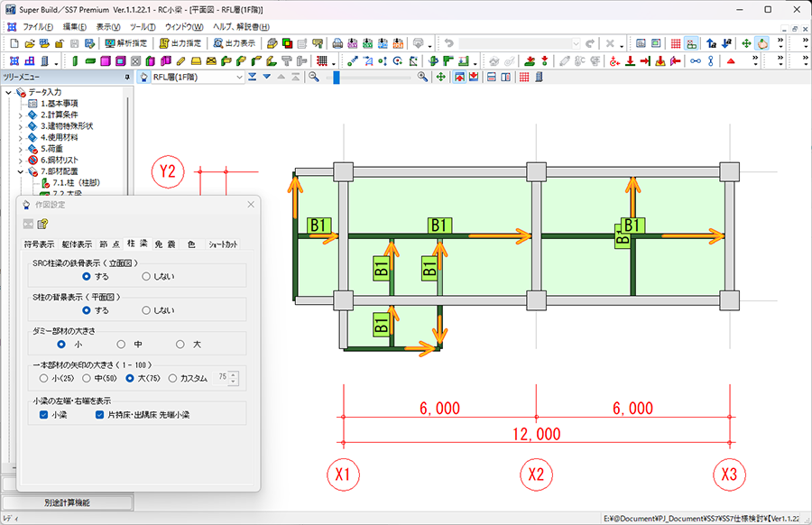Click the red triangle toolbar icon

[731, 61]
